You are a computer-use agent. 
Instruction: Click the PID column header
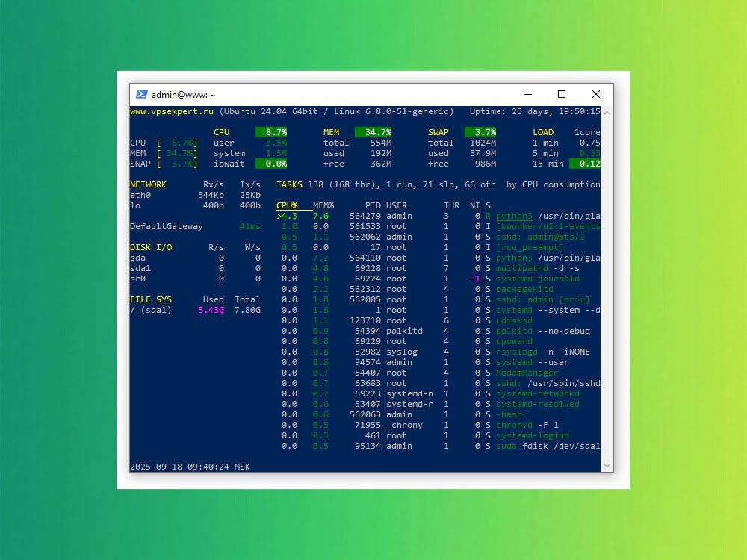tap(373, 206)
